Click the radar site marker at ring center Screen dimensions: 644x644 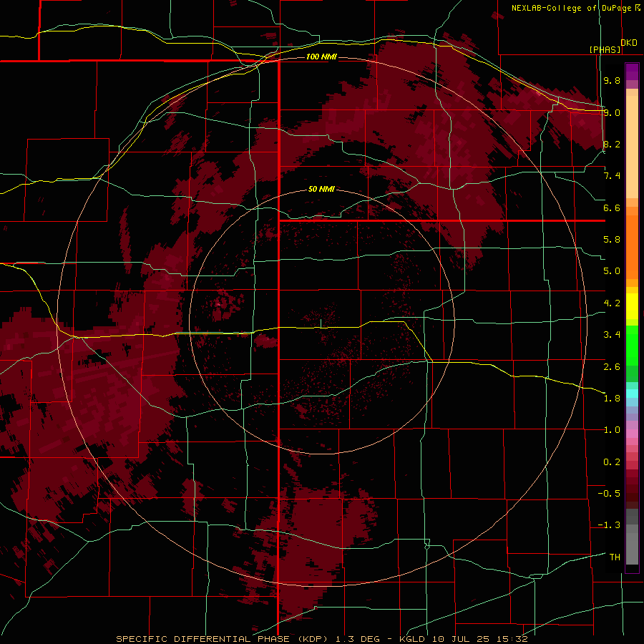[x=321, y=323]
